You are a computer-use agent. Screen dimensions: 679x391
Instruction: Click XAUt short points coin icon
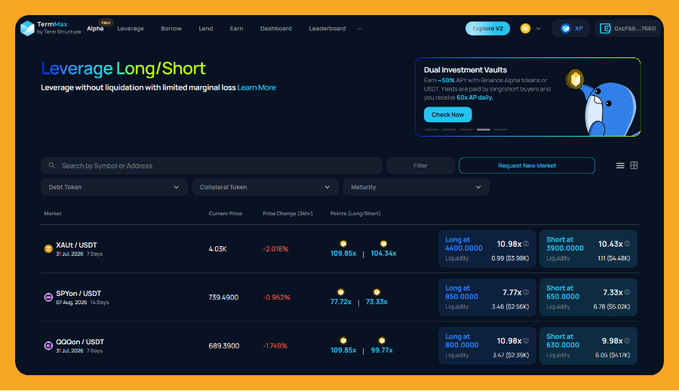tap(383, 244)
